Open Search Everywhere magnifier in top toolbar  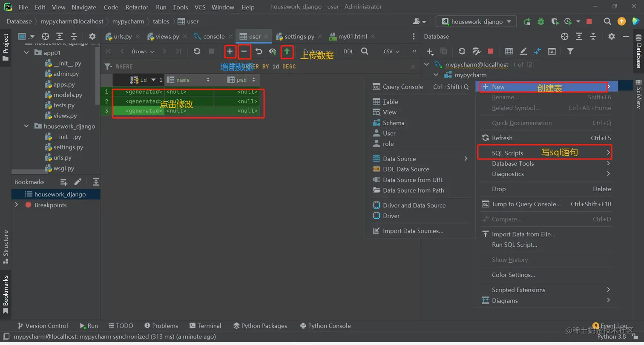coord(607,21)
